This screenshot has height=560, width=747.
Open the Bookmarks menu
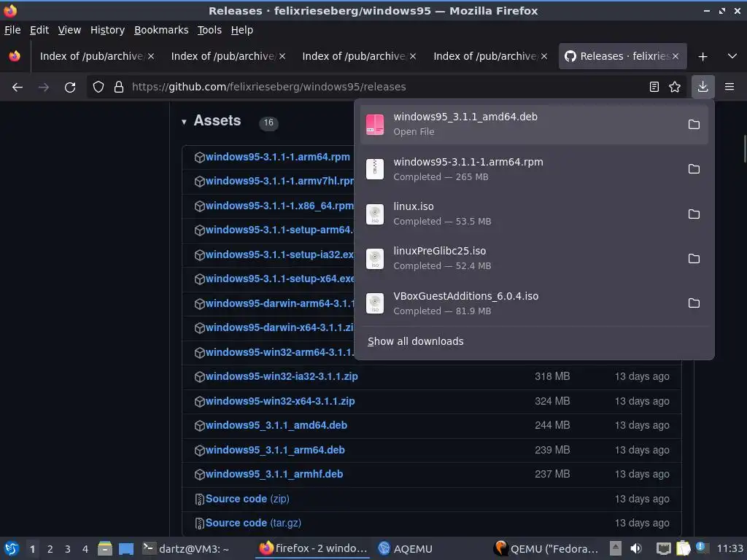(x=161, y=30)
